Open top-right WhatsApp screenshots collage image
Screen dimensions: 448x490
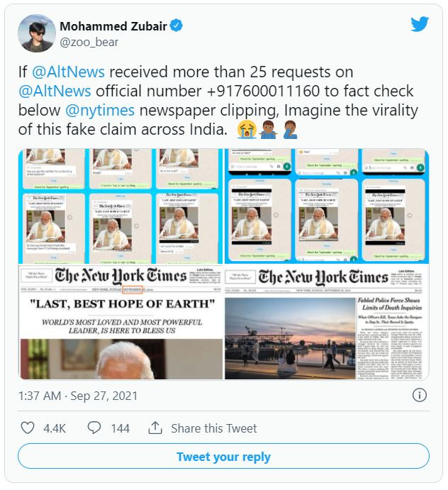point(327,206)
